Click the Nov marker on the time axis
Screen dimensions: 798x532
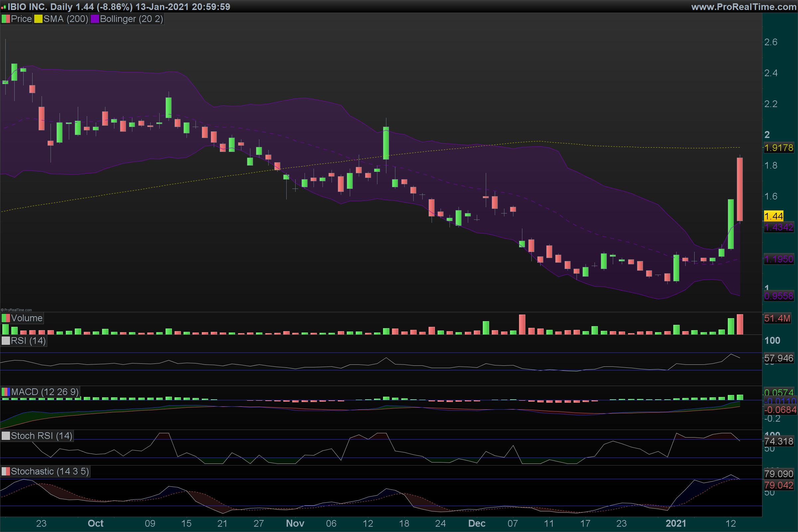(x=295, y=523)
